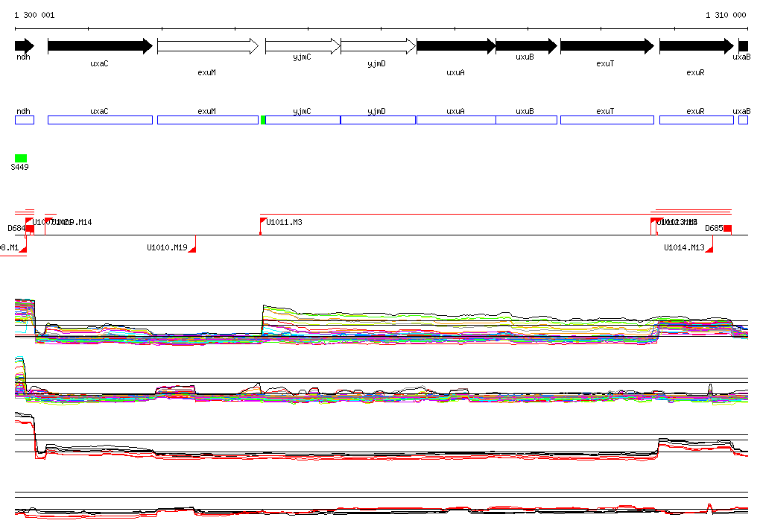The height and width of the screenshot is (532, 763).
Task: Click the 1 300 001 coordinate label
Action: pos(34,15)
